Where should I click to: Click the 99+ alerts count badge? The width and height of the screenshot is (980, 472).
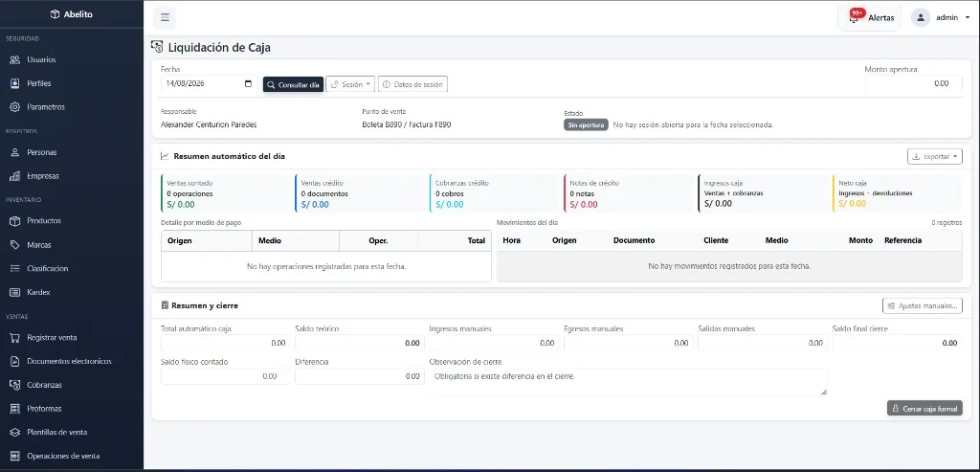857,12
